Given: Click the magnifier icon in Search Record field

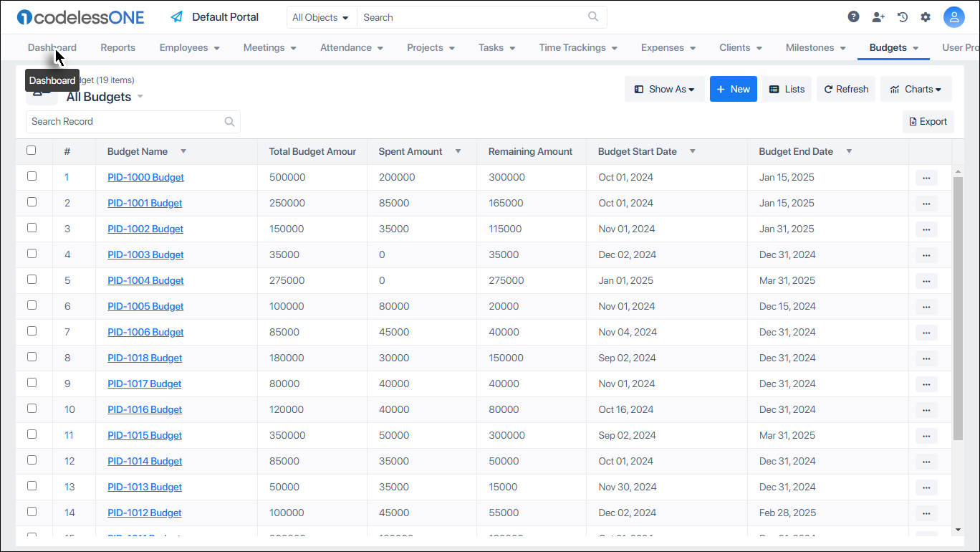Looking at the screenshot, I should point(229,121).
